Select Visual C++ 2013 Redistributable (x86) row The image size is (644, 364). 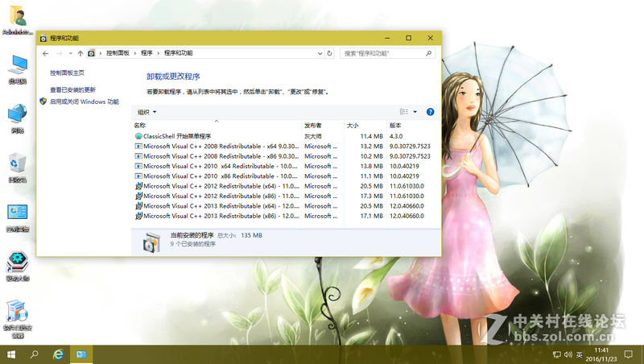[x=286, y=216]
